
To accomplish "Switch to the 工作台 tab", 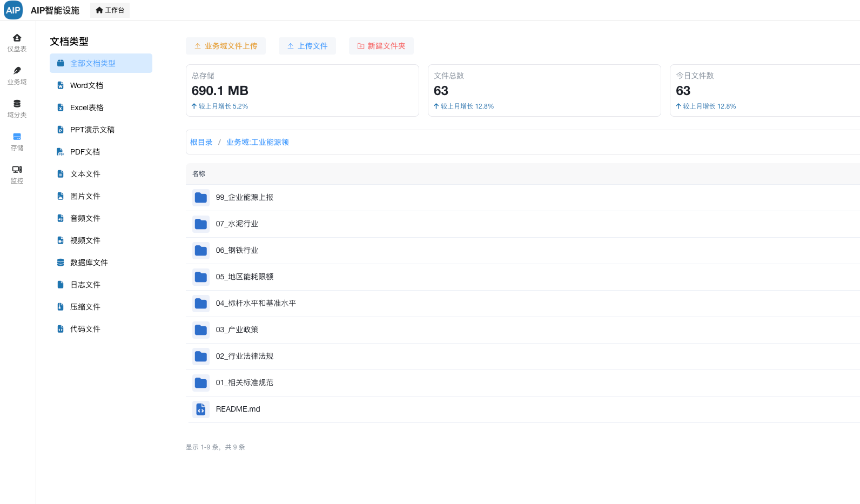I will [x=110, y=10].
